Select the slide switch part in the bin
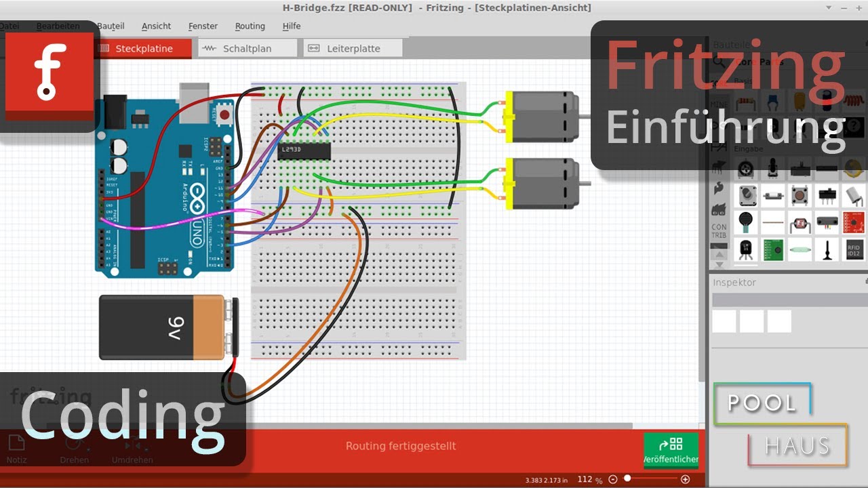 click(x=826, y=195)
